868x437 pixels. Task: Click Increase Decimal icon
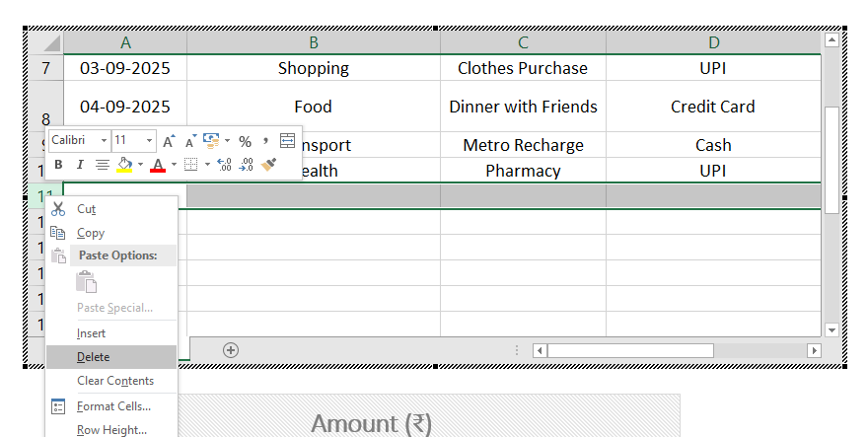223,165
